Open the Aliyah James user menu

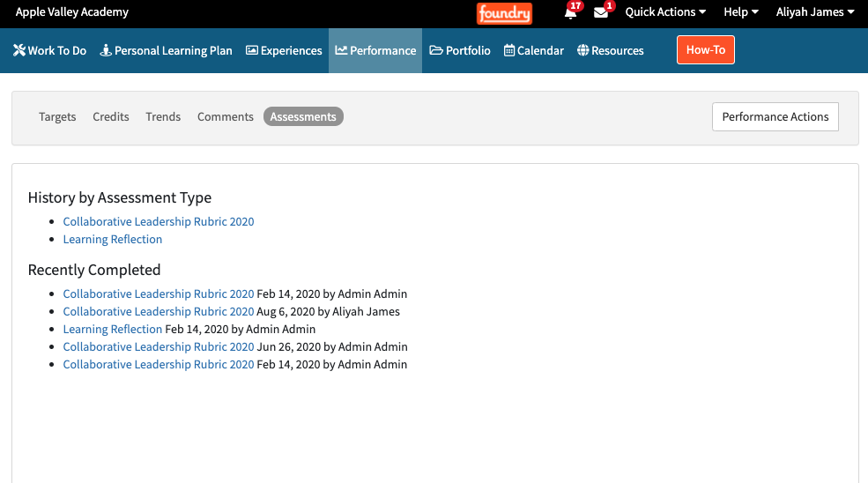[x=815, y=12]
